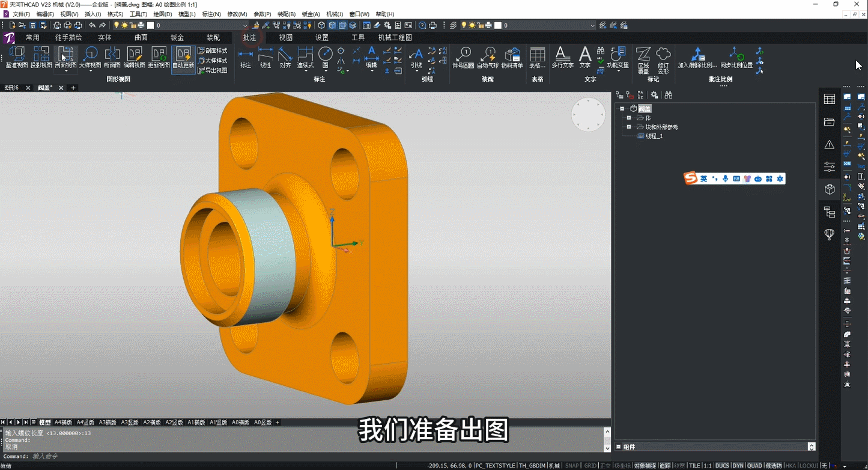This screenshot has width=868, height=470.
Task: Click the 更新视图 update view tool
Action: point(159,58)
